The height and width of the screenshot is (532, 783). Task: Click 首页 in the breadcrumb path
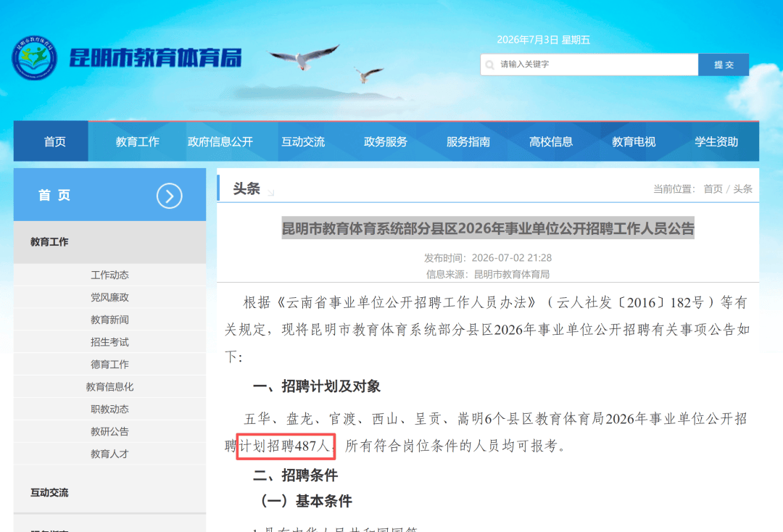click(713, 189)
